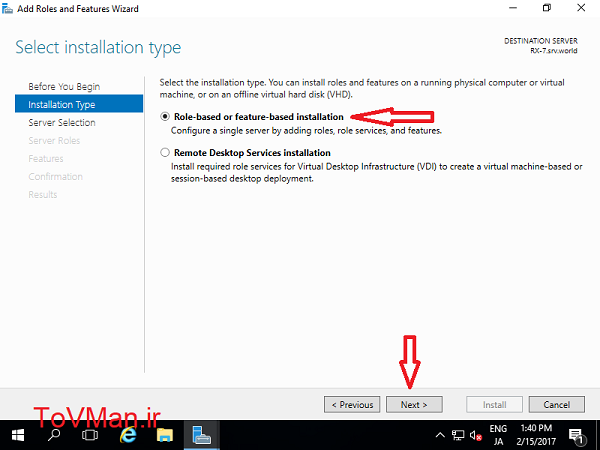Cancel the Add Roles wizard
Image resolution: width=600 pixels, height=450 pixels.
(x=556, y=405)
